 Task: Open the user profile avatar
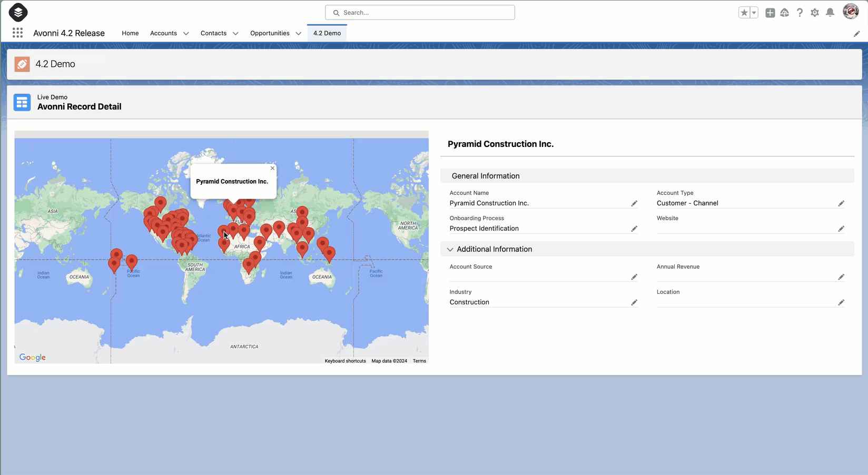[x=851, y=12]
